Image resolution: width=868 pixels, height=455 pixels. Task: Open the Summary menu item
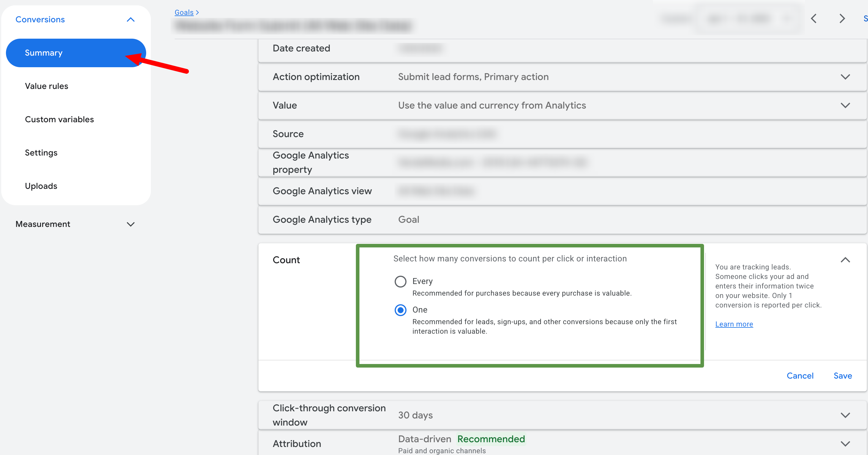(44, 53)
